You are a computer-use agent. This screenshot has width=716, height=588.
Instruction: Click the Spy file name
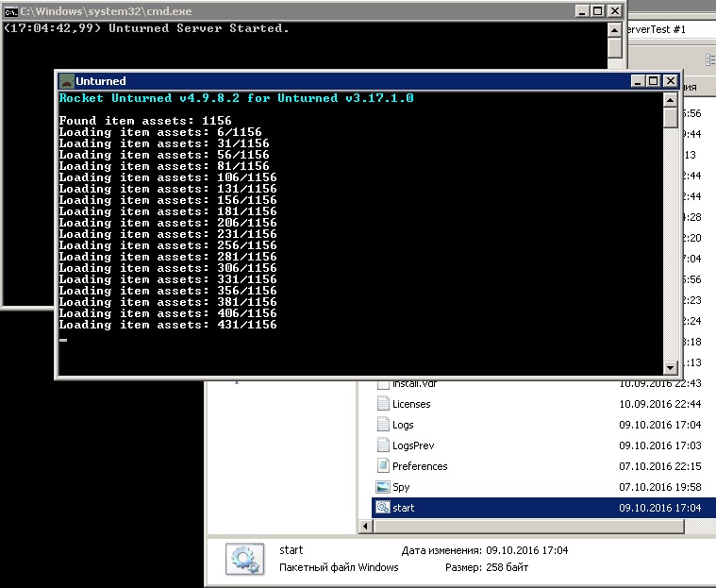click(401, 487)
